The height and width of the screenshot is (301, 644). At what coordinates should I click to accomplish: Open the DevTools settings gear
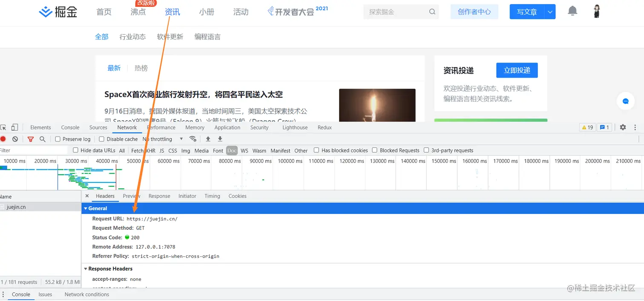(x=623, y=127)
